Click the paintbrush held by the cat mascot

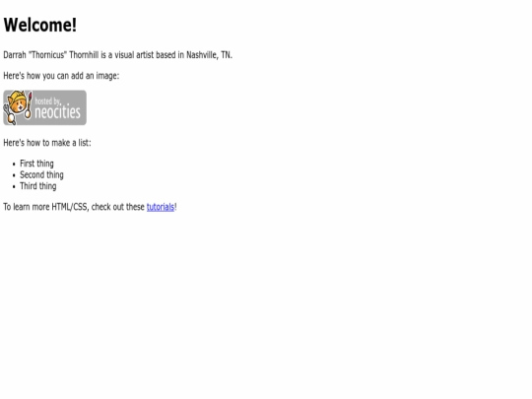(x=29, y=104)
